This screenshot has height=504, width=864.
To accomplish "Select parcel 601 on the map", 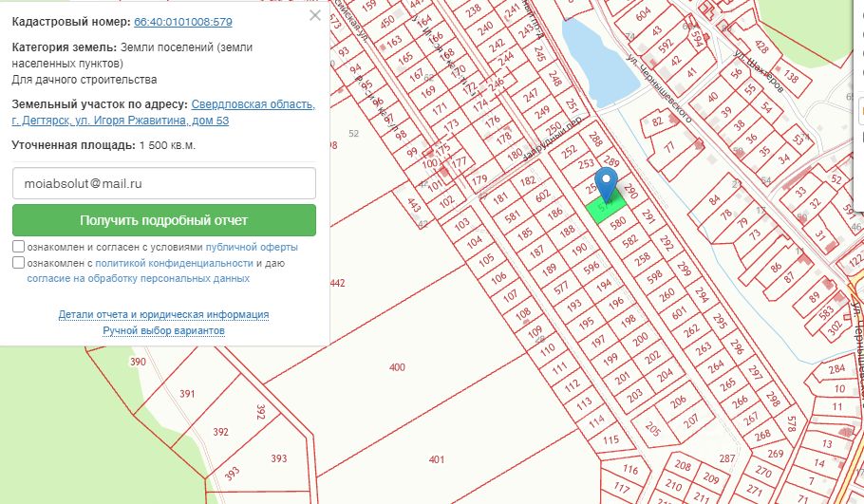I will [x=679, y=313].
